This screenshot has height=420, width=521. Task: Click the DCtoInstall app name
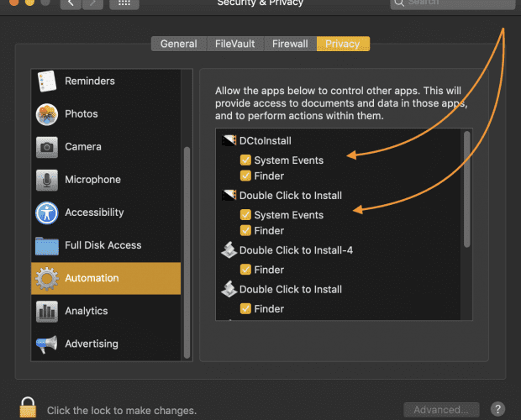coord(266,141)
